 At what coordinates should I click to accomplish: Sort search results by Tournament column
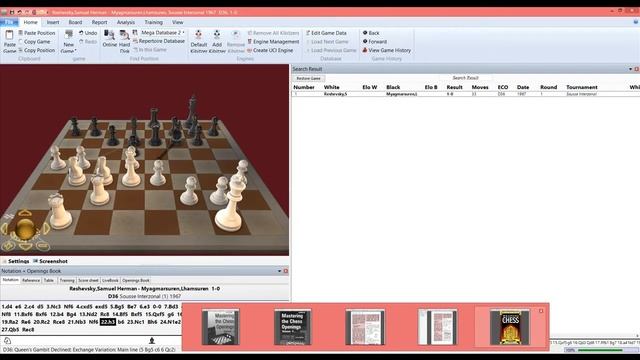coord(582,87)
